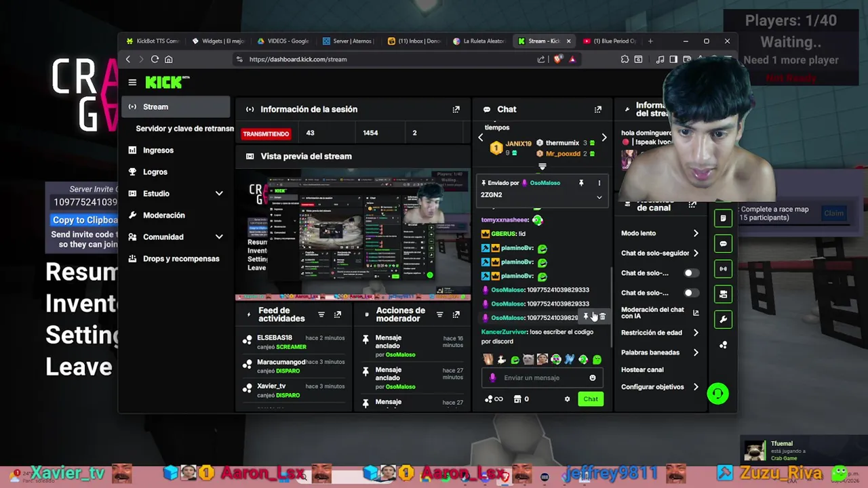Filter the Acciones de moderador list

(x=439, y=314)
